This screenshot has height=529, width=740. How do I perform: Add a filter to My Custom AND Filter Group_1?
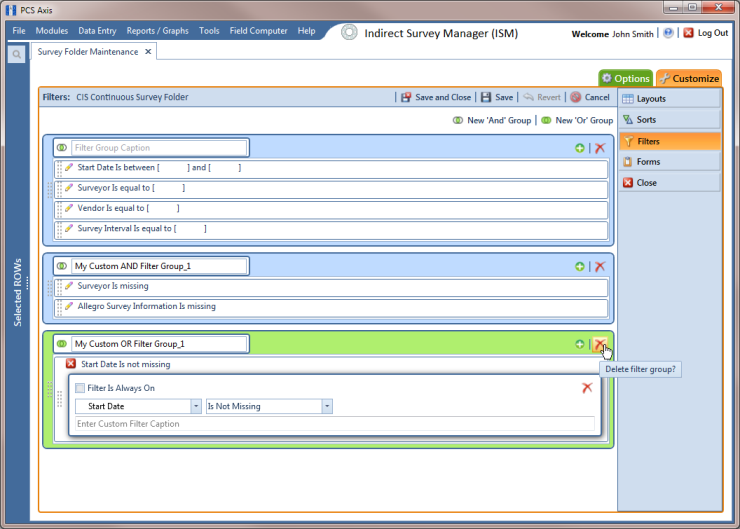point(580,267)
